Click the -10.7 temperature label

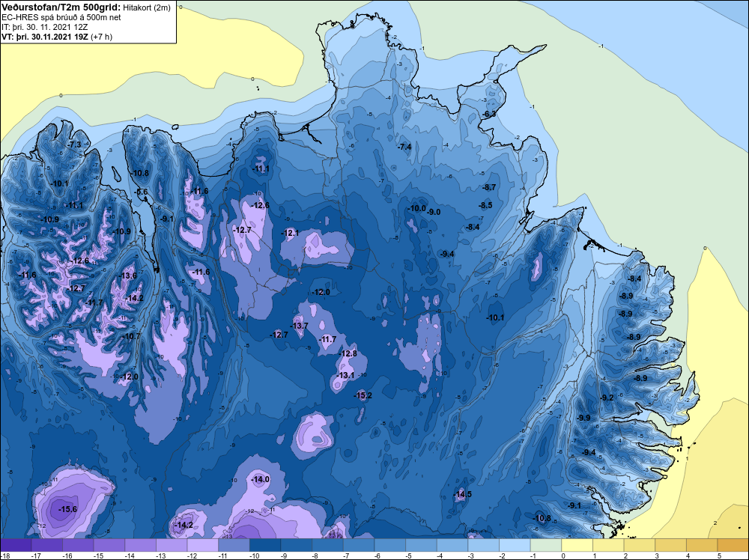[x=132, y=337]
